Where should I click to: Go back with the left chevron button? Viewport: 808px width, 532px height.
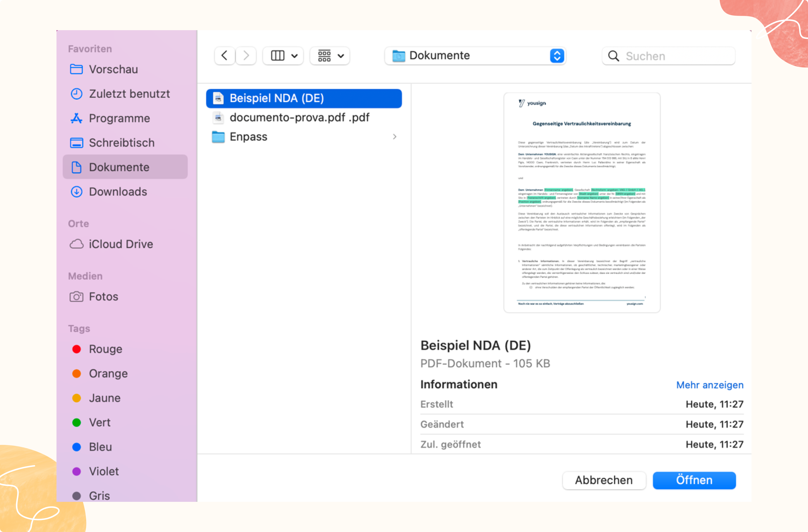[x=224, y=56]
